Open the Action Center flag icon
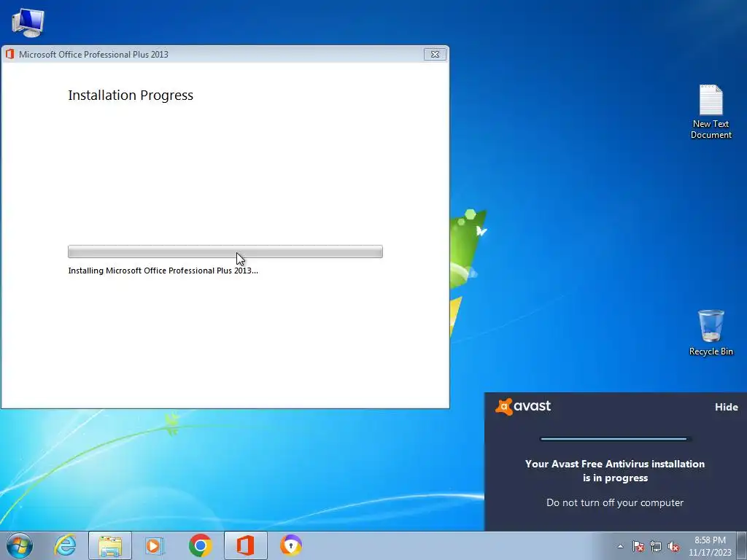Viewport: 747px width, 560px height. click(x=638, y=546)
